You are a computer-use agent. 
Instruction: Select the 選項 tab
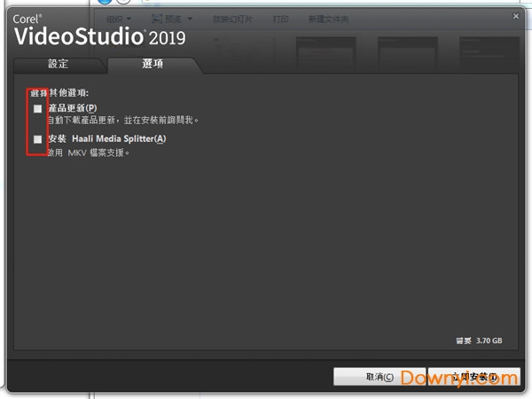[153, 65]
